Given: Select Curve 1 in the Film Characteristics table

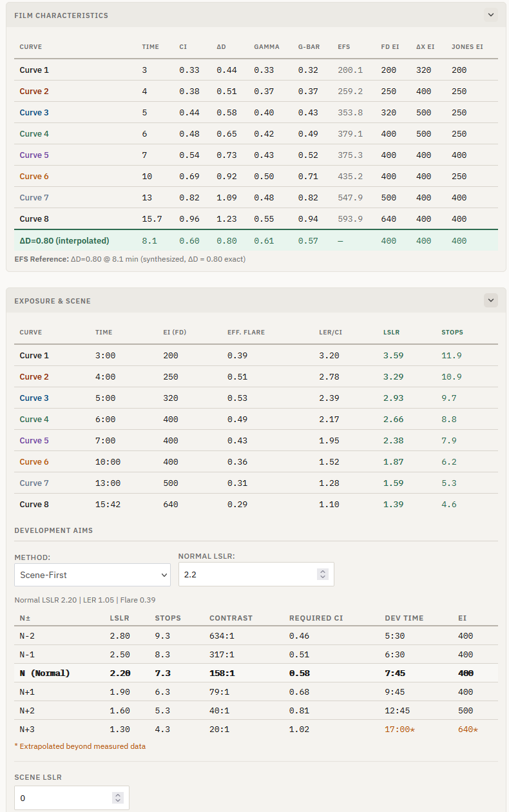Looking at the screenshot, I should pos(34,70).
